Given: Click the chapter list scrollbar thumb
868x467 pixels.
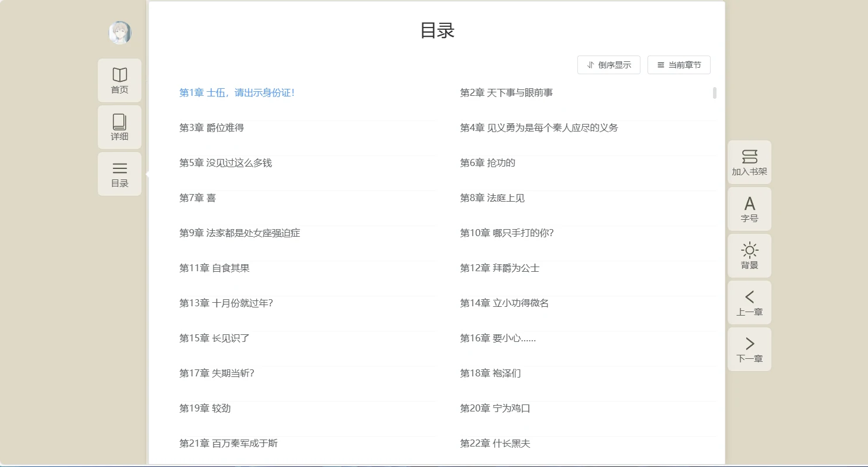Looking at the screenshot, I should click(x=714, y=93).
